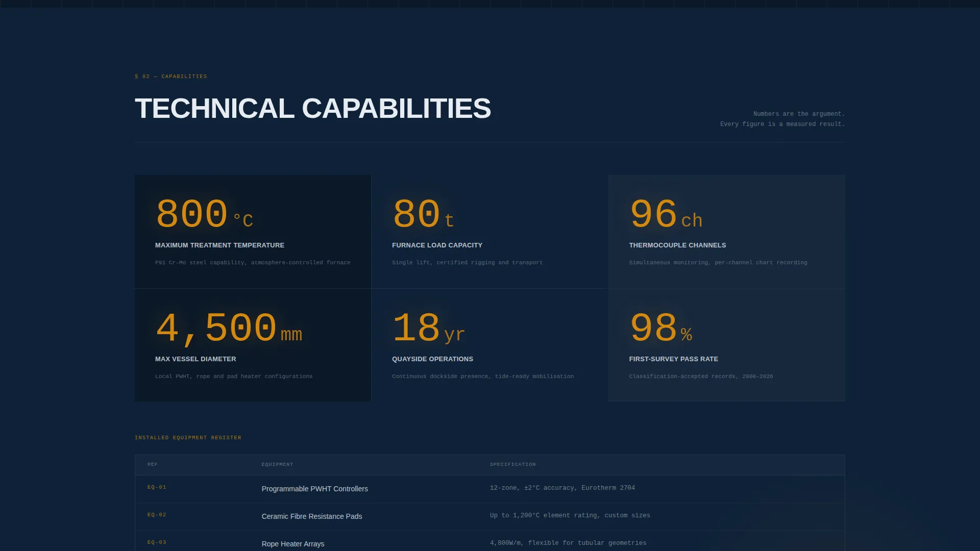Click 'Single lift, certified rigging and transport' text
This screenshot has width=980, height=551.
coord(467,263)
